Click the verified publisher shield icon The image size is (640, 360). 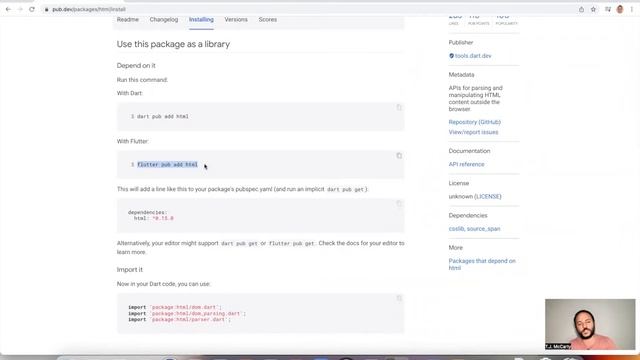tap(451, 56)
